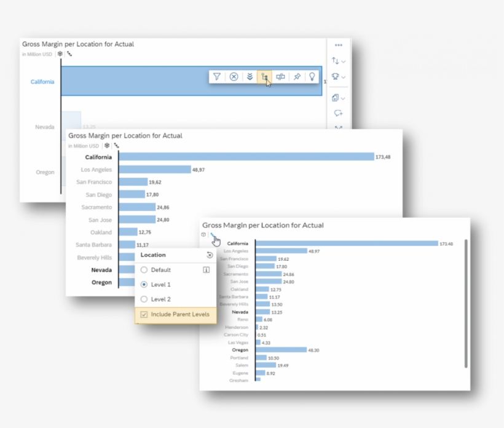Screen dimensions: 504x428
Task: Click the info icon beside Default option
Action: point(207,269)
